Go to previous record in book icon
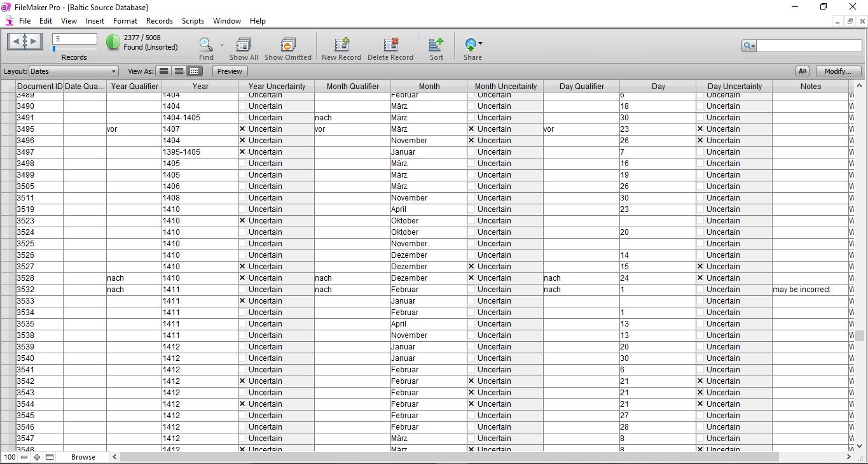 click(x=15, y=42)
